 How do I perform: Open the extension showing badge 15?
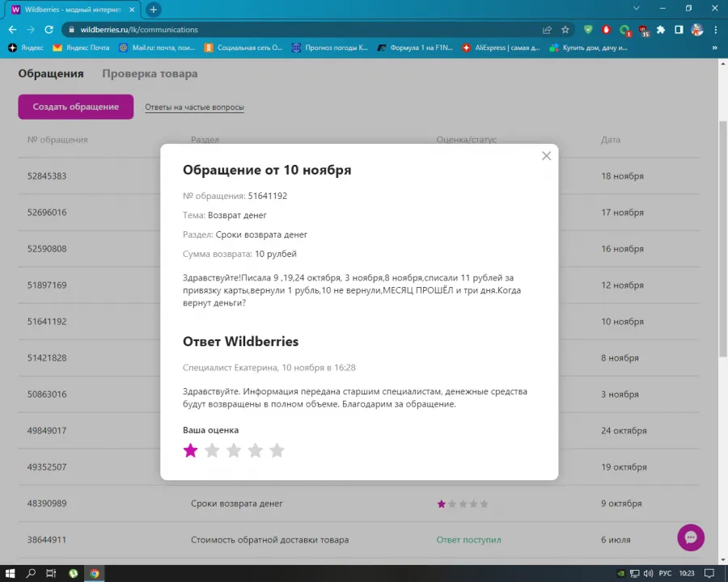click(x=644, y=31)
